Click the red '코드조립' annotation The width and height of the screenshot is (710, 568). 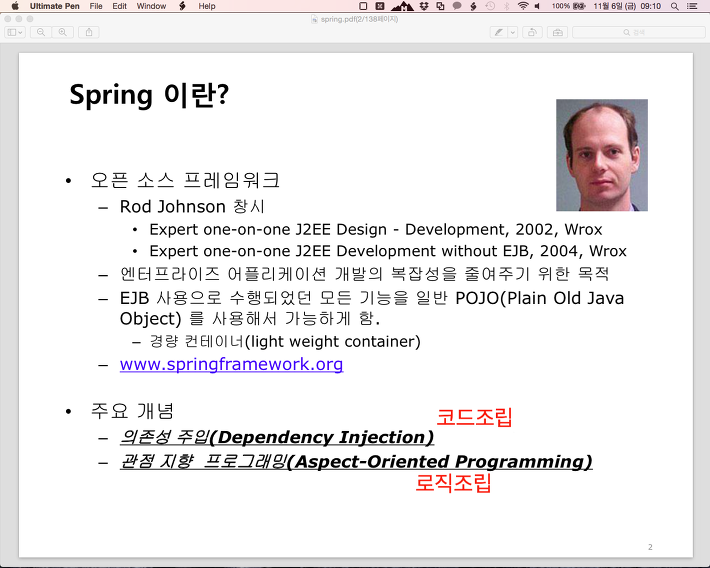474,417
